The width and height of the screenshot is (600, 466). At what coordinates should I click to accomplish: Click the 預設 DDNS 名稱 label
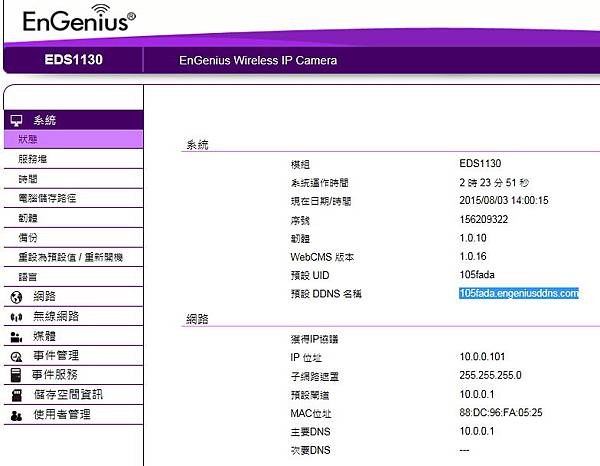point(326,294)
